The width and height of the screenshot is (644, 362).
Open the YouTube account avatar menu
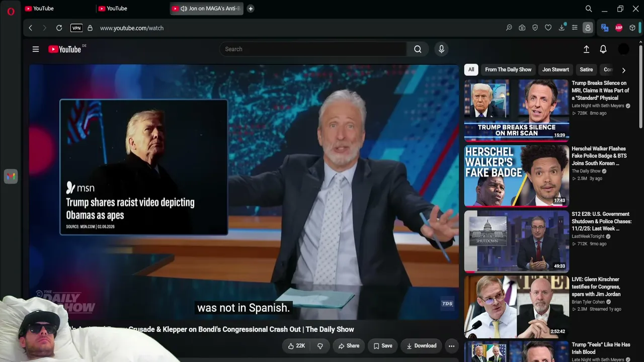click(x=623, y=49)
